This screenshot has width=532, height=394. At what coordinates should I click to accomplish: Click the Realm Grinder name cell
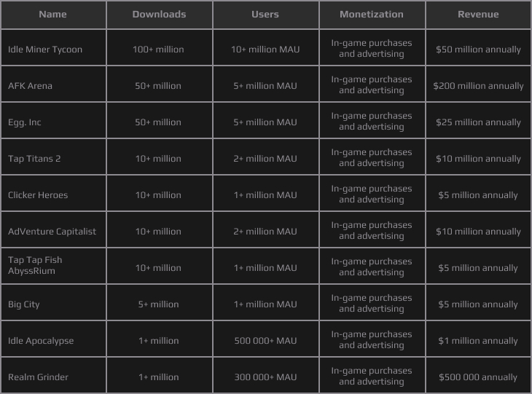53,375
